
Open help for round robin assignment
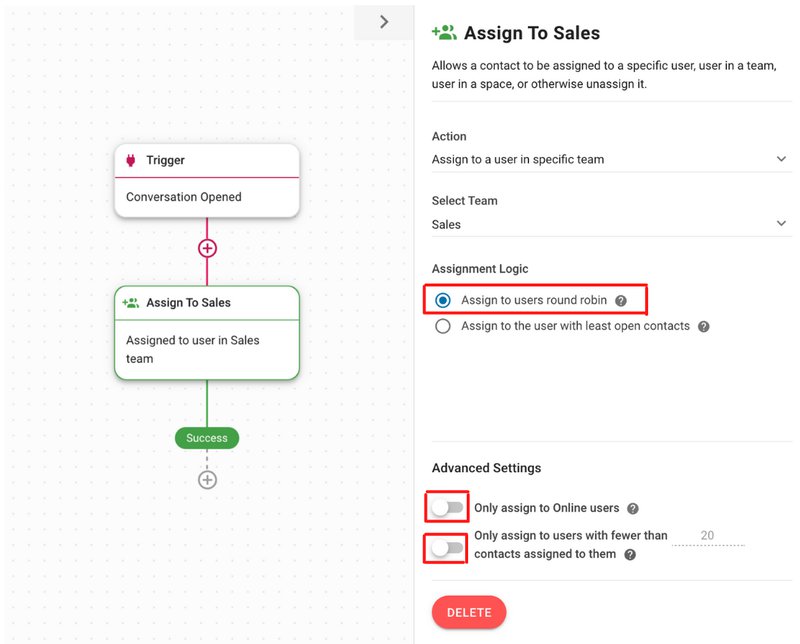pyautogui.click(x=621, y=301)
